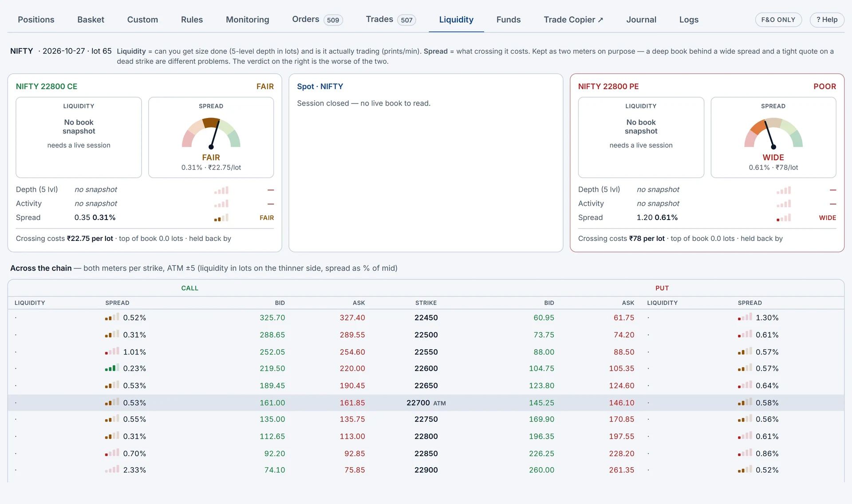
Task: Click call spread bars for strike 22450
Action: 112,317
